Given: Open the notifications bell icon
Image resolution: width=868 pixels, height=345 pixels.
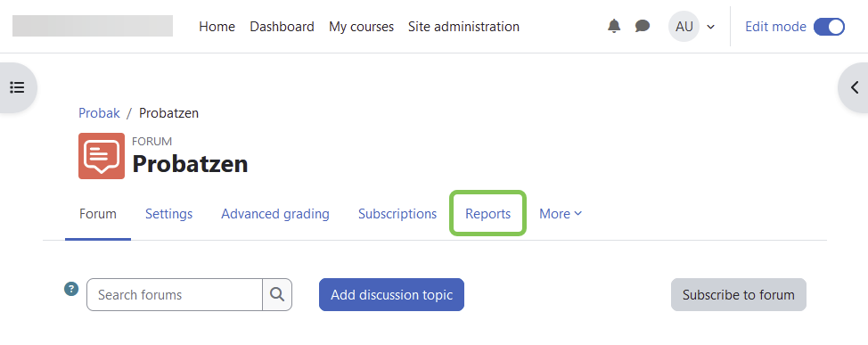Looking at the screenshot, I should click(x=614, y=26).
